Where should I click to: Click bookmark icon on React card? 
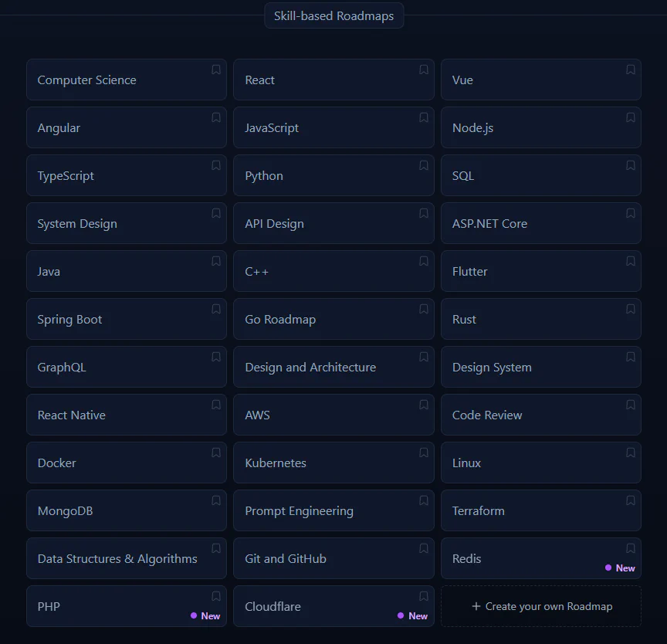coord(424,69)
